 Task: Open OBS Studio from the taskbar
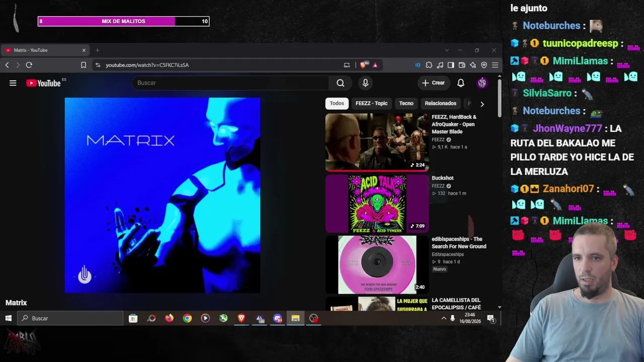pyautogui.click(x=313, y=318)
